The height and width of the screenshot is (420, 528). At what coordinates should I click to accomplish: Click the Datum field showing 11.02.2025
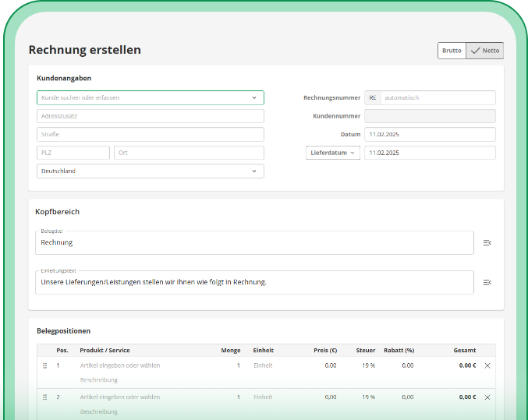coord(430,134)
